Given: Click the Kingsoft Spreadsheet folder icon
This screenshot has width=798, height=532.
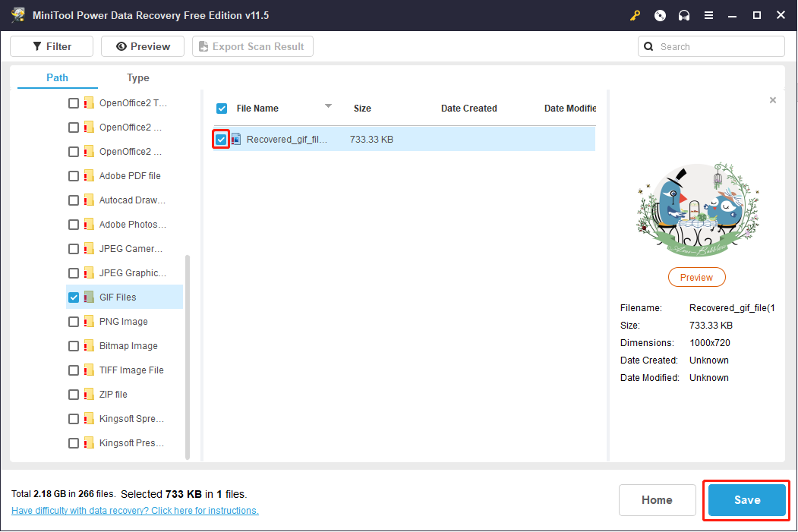Looking at the screenshot, I should click(x=89, y=419).
